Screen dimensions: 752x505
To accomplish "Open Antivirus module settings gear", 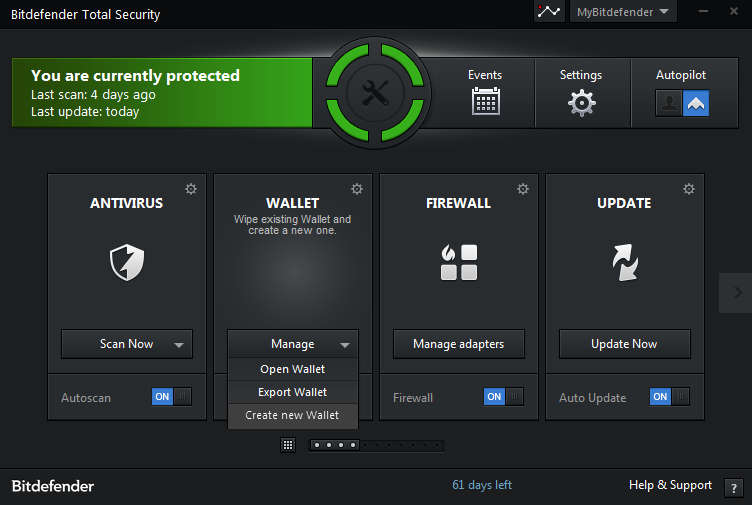I will tap(191, 189).
